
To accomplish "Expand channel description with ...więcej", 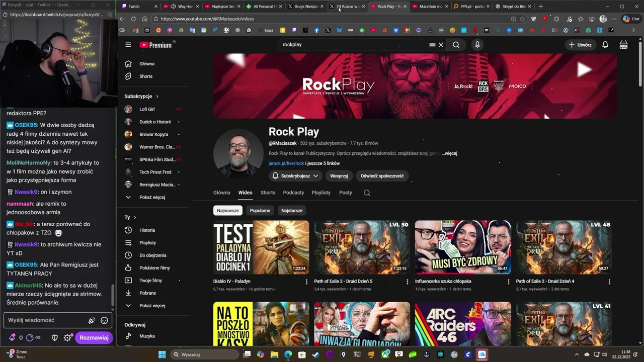I will (x=449, y=153).
